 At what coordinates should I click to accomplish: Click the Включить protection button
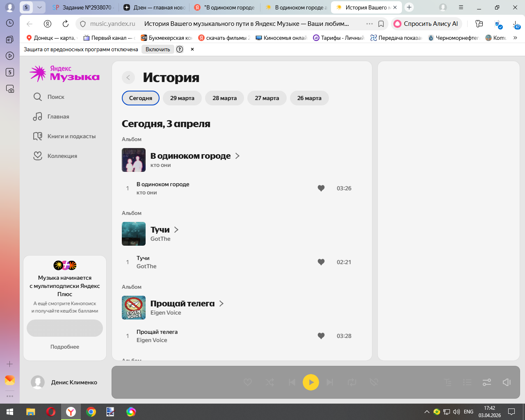pos(157,49)
